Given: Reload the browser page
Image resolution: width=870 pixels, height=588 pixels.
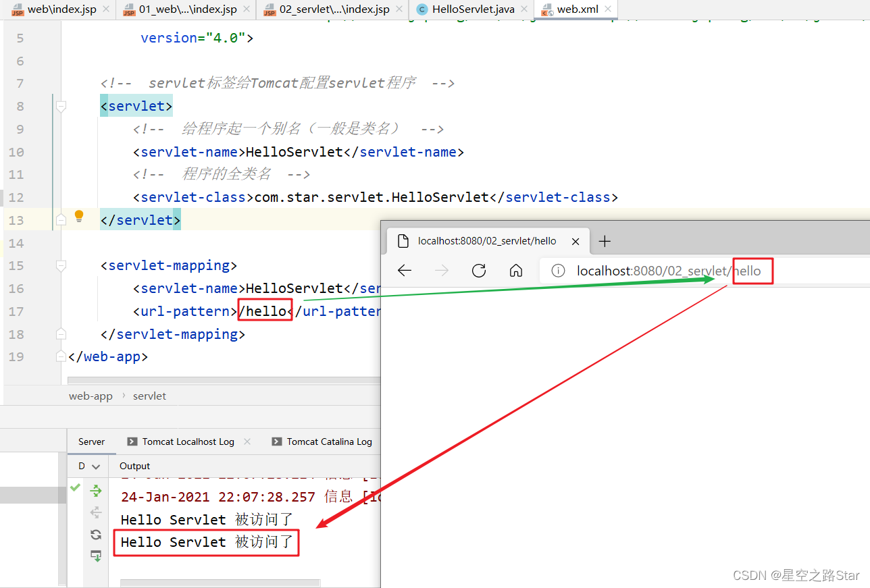Looking at the screenshot, I should pos(479,271).
